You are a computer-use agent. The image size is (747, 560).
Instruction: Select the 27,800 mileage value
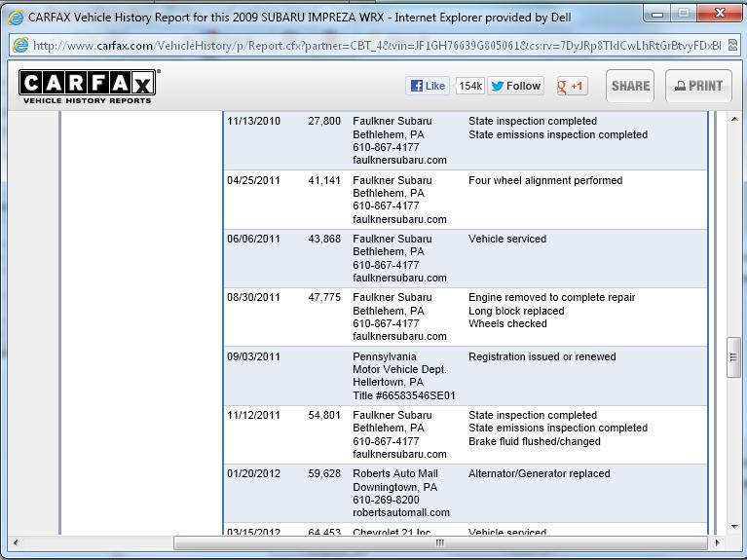tap(324, 121)
